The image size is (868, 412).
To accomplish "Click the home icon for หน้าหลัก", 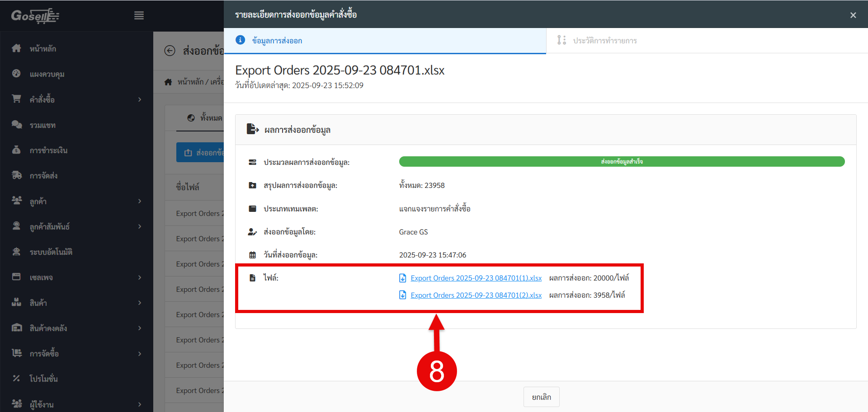I will click(x=17, y=48).
